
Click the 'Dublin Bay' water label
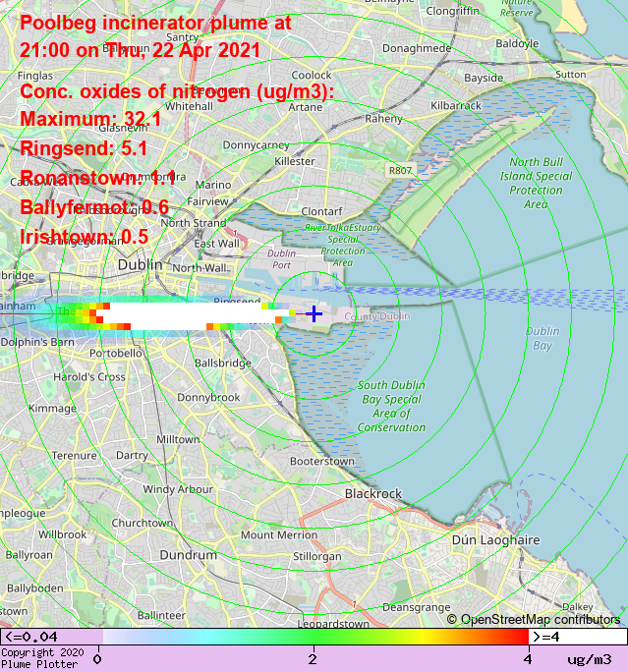point(542,338)
